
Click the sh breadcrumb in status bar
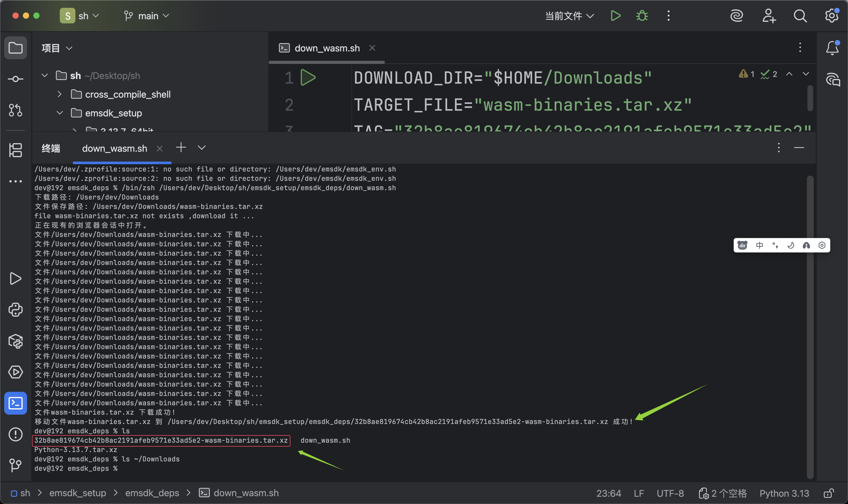pyautogui.click(x=20, y=493)
